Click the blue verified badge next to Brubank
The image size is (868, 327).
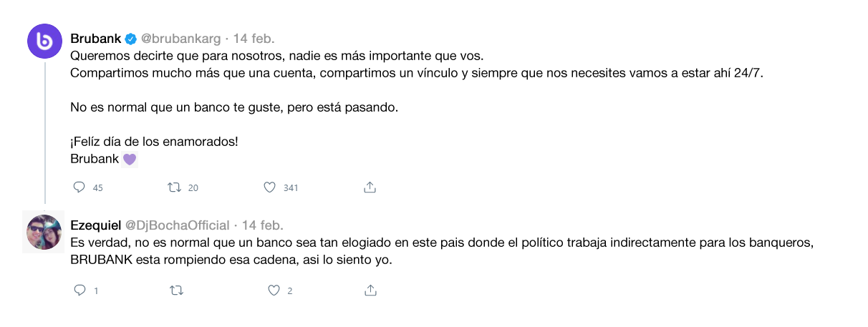pyautogui.click(x=131, y=39)
